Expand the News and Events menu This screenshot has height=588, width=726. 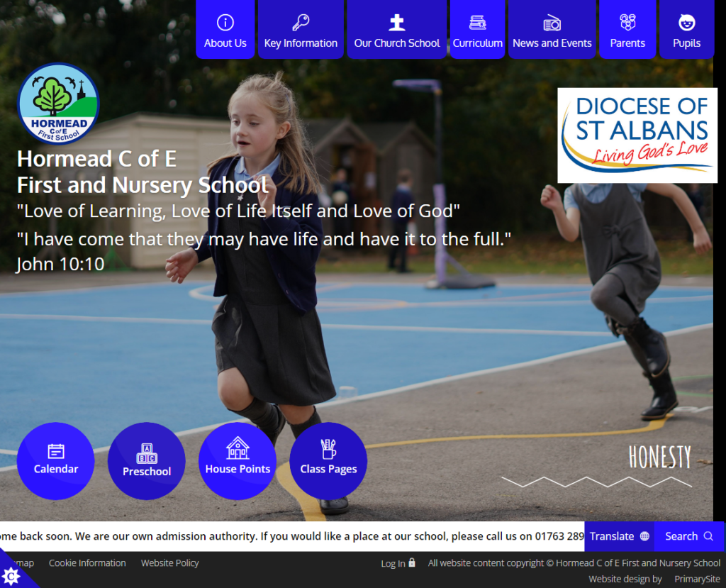tap(552, 30)
